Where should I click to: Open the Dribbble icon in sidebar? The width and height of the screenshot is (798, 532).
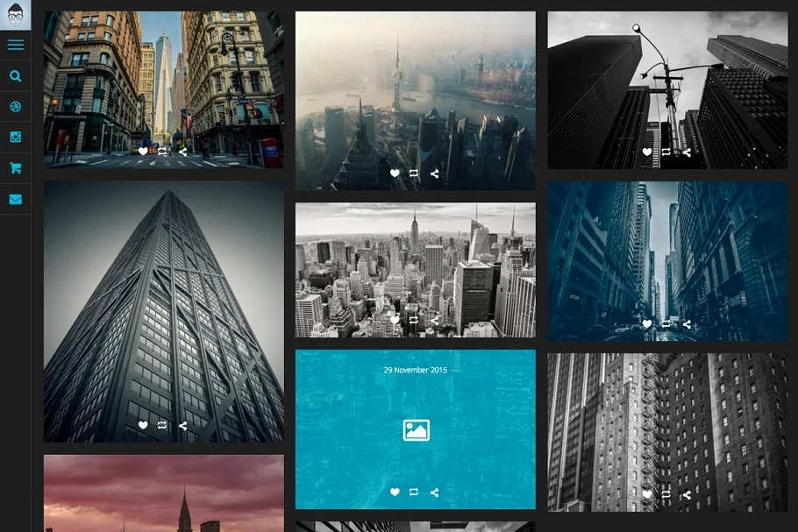15,107
